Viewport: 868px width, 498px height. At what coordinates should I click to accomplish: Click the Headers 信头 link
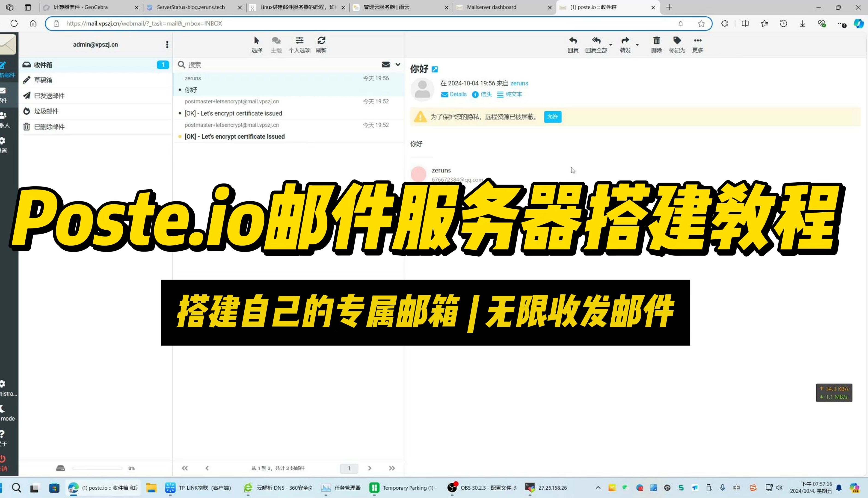482,94
